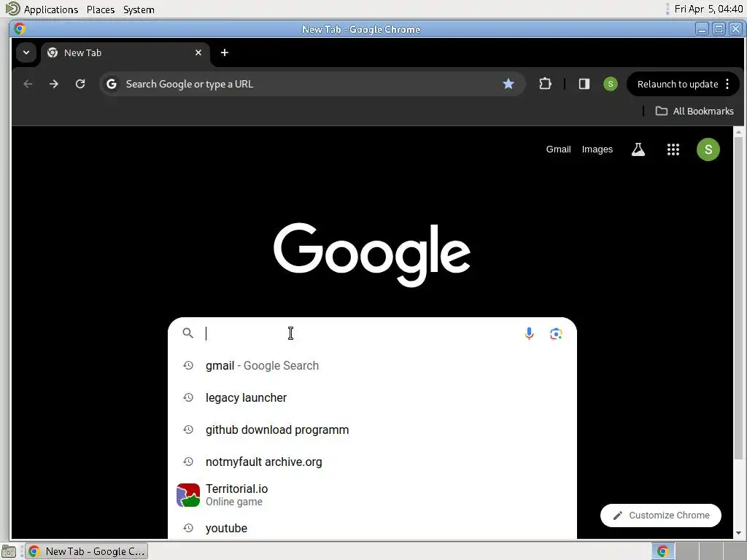This screenshot has height=560, width=747.
Task: Click the scrollbar up arrow
Action: click(738, 131)
